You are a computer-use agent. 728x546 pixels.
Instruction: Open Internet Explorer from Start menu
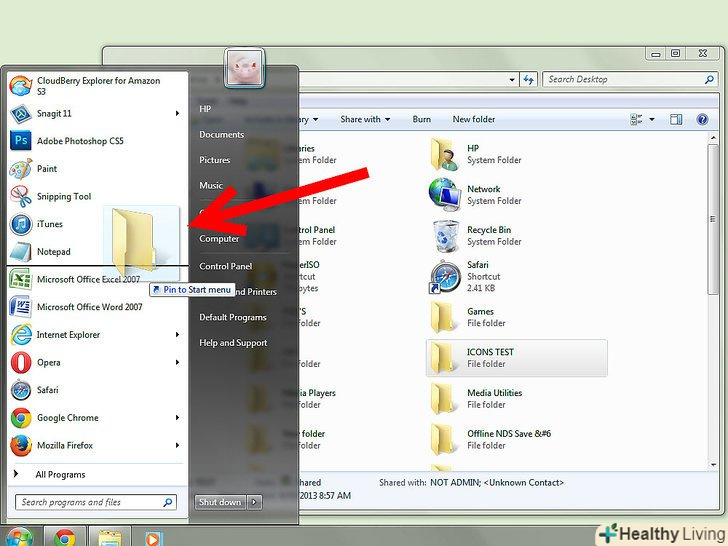pos(98,335)
